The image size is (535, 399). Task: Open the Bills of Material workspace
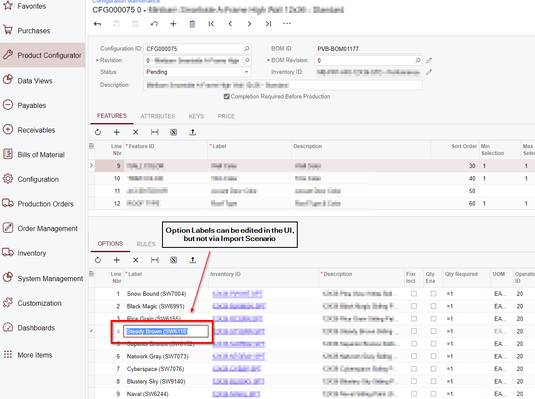[x=33, y=155]
